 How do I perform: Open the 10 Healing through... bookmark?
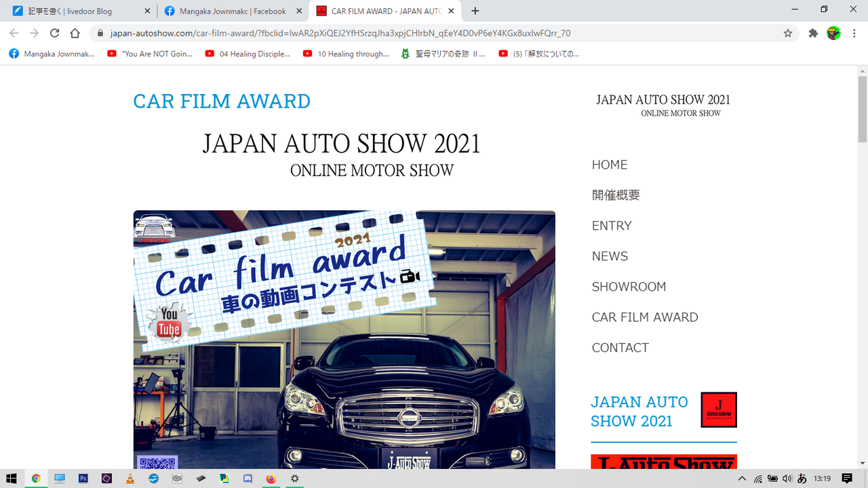tap(346, 54)
